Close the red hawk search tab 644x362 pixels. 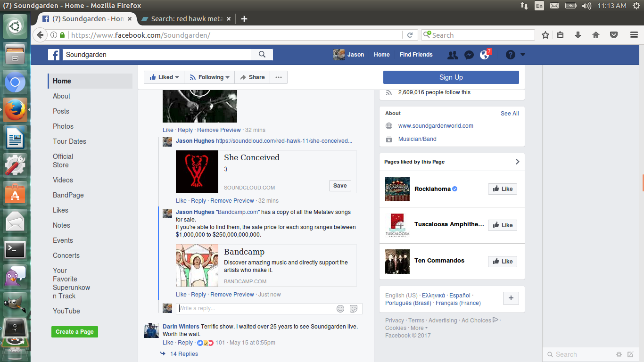229,19
